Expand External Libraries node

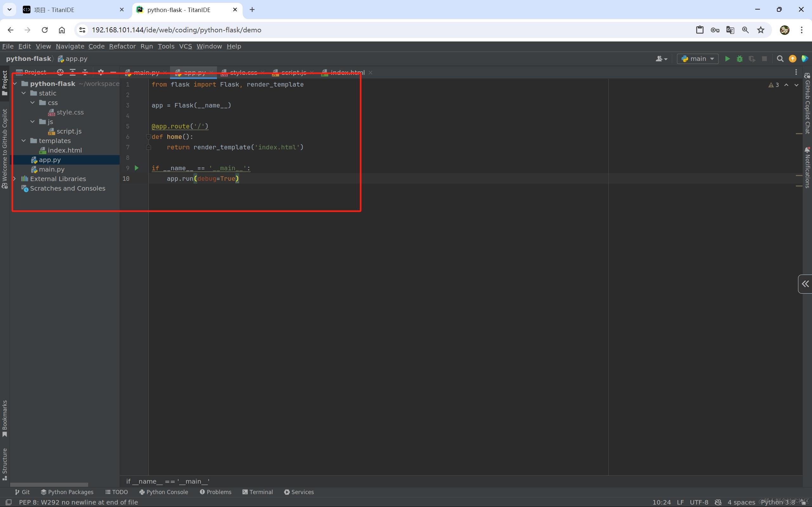15,179
